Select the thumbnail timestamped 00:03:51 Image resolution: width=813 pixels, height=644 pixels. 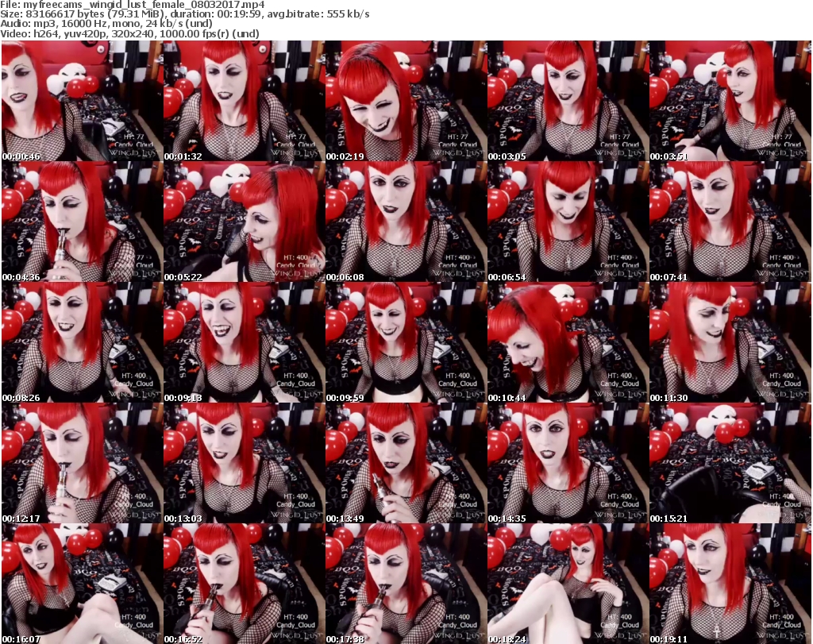point(730,101)
